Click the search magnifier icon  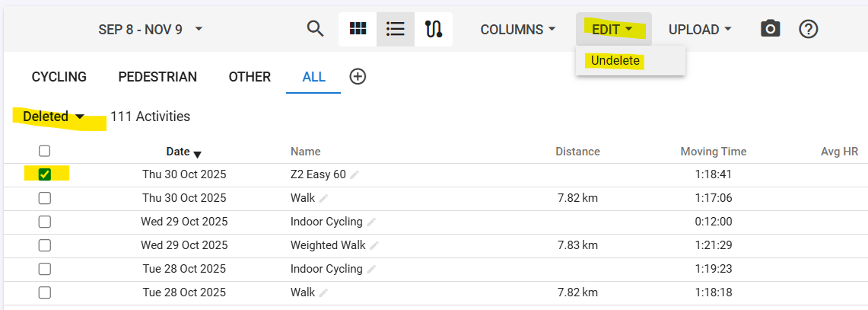coord(315,29)
